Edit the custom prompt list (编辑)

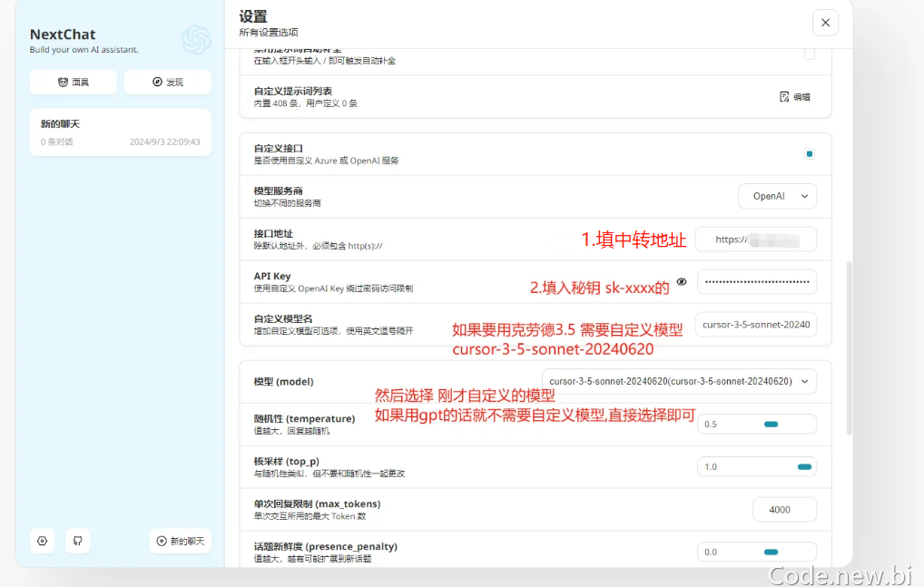(794, 97)
